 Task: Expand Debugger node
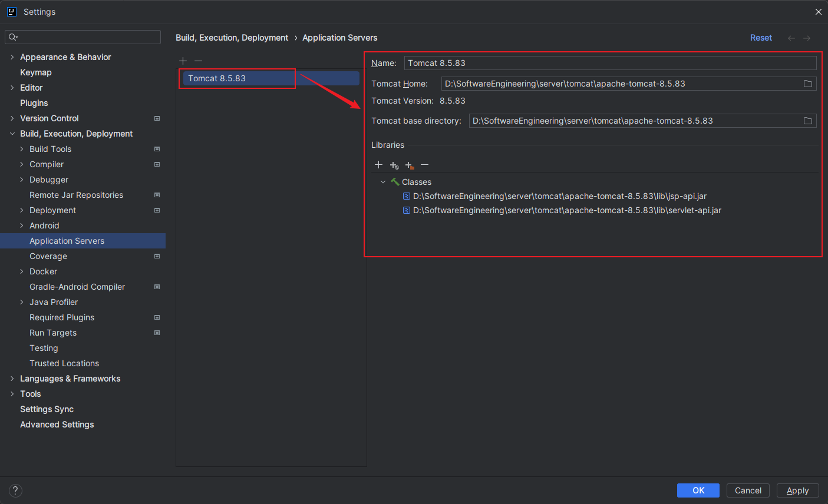coord(22,180)
